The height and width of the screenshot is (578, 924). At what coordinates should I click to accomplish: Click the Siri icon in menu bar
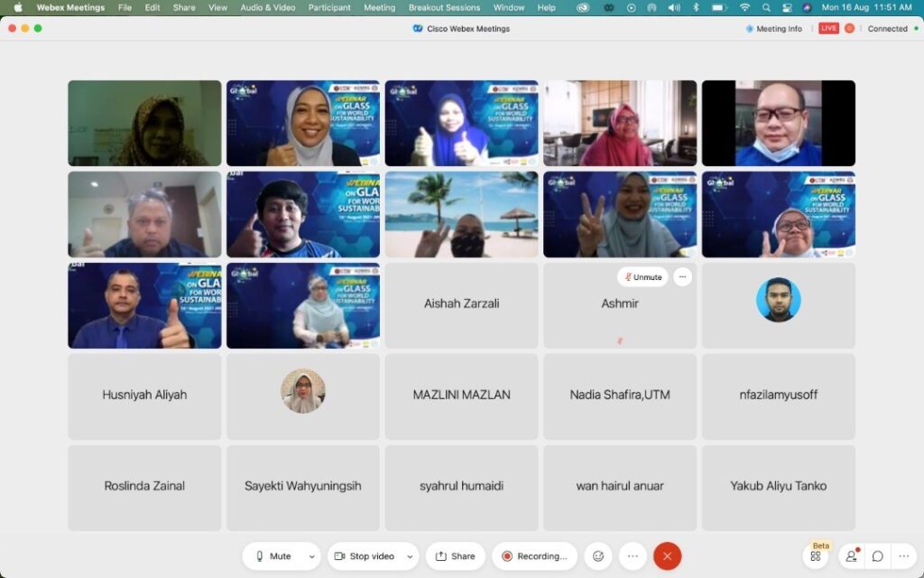(807, 7)
